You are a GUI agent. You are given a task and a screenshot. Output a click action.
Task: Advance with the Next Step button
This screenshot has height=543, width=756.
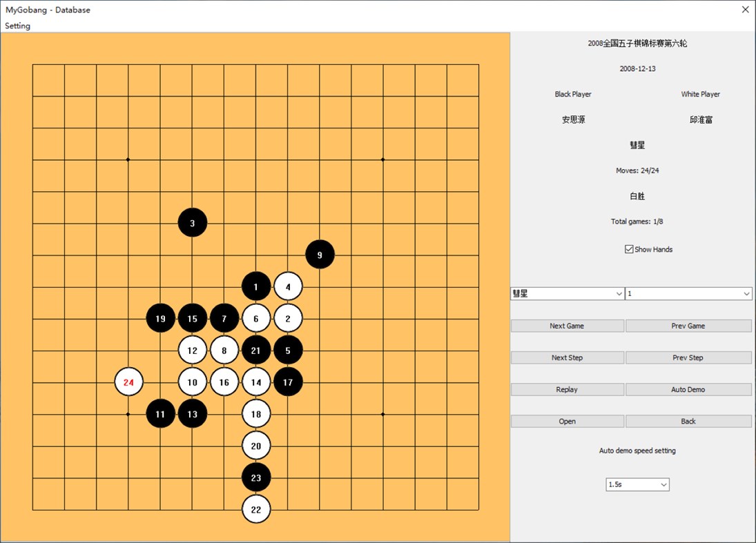click(x=567, y=357)
